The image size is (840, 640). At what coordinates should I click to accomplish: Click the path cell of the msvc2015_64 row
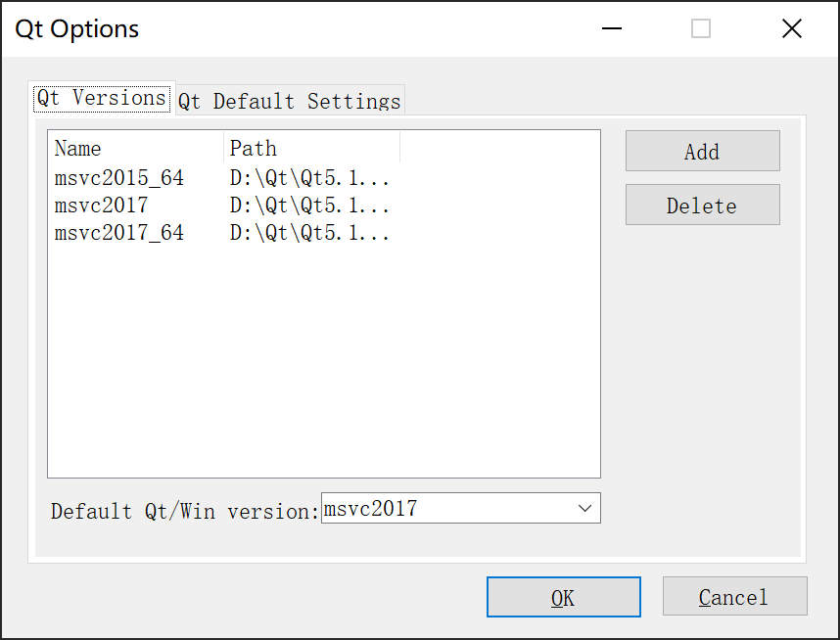coord(309,177)
